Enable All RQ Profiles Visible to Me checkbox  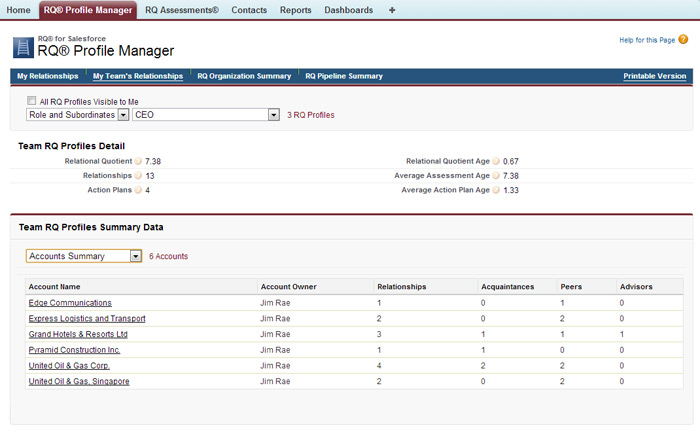[31, 100]
